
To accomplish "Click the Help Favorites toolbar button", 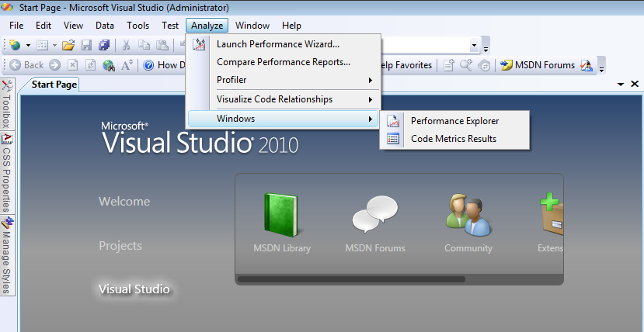I will click(x=406, y=64).
